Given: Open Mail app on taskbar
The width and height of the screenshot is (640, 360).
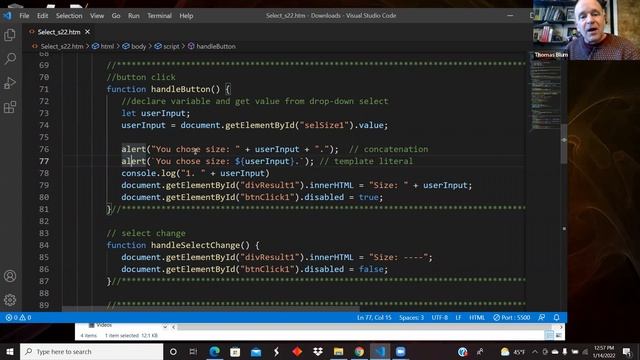Looking at the screenshot, I should (x=256, y=351).
